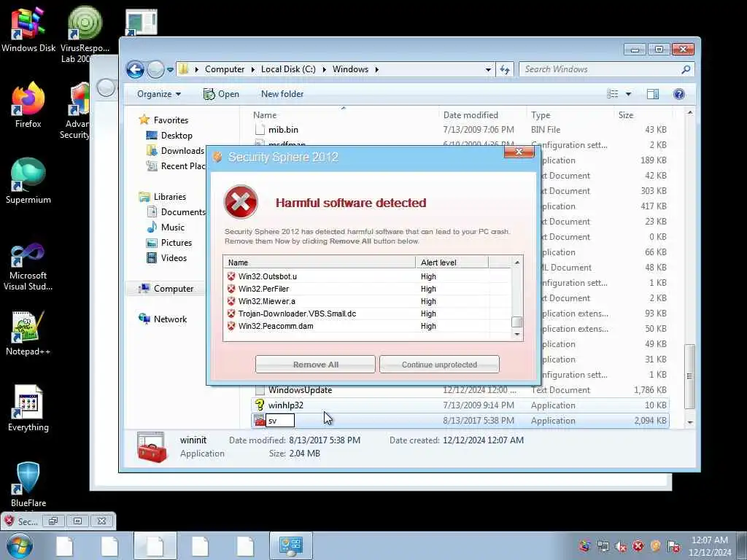The image size is (747, 560).
Task: Select Win32.Miewer.a threat row
Action: [x=367, y=301]
